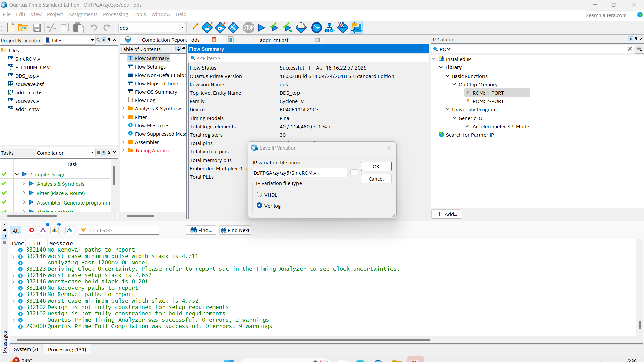Open the File menu
The image size is (644, 362).
pos(7,14)
